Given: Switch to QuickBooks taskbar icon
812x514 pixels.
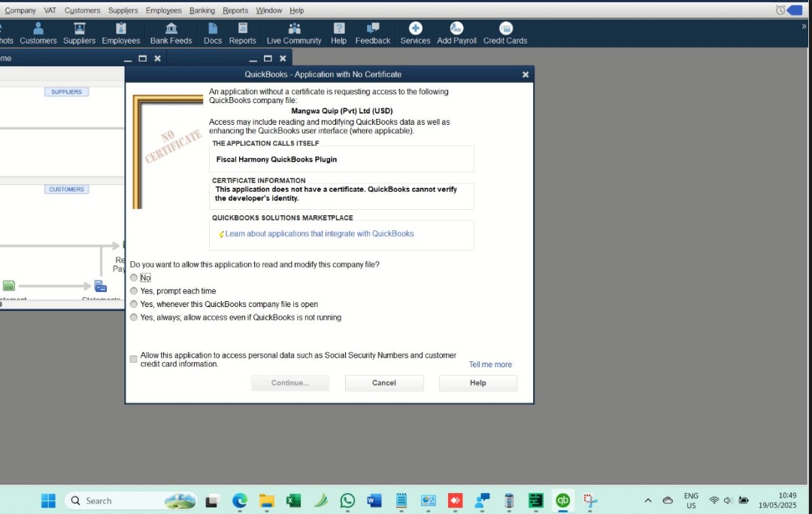Looking at the screenshot, I should [x=562, y=500].
